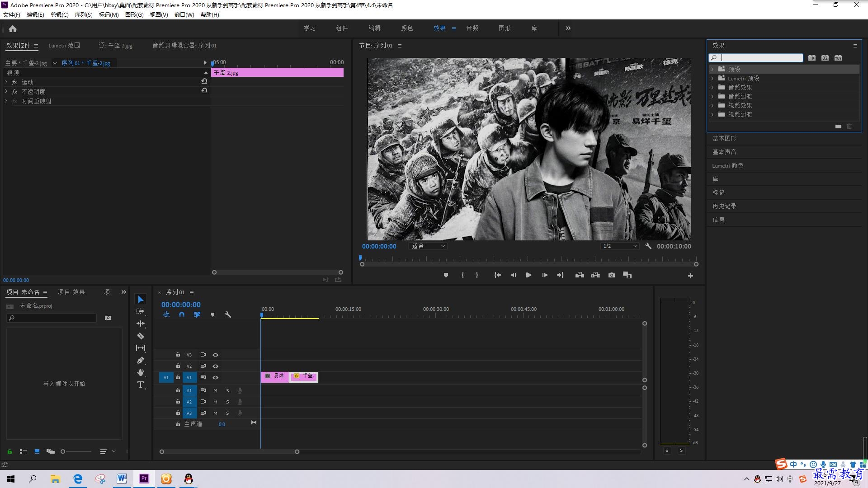The image size is (868, 488).
Task: Open timeline display settings wrench
Action: [228, 314]
